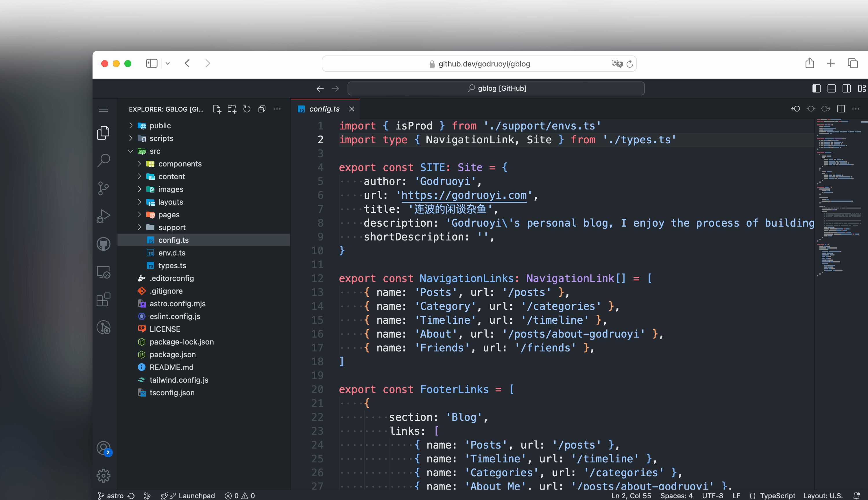868x500 pixels.
Task: Open the Accounts menu with badge 2
Action: pyautogui.click(x=104, y=448)
